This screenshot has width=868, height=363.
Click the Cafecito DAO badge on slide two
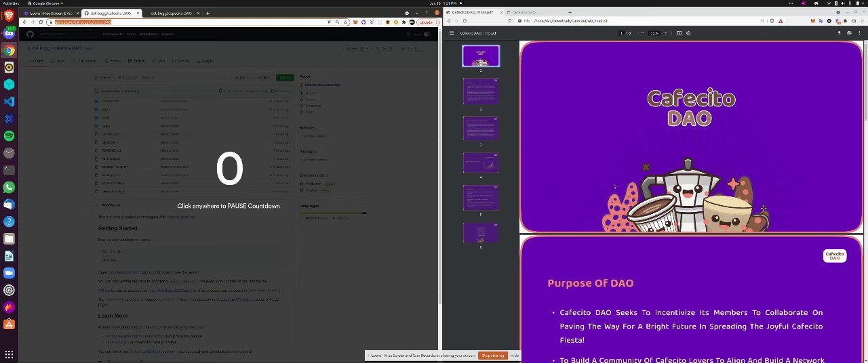pyautogui.click(x=835, y=256)
